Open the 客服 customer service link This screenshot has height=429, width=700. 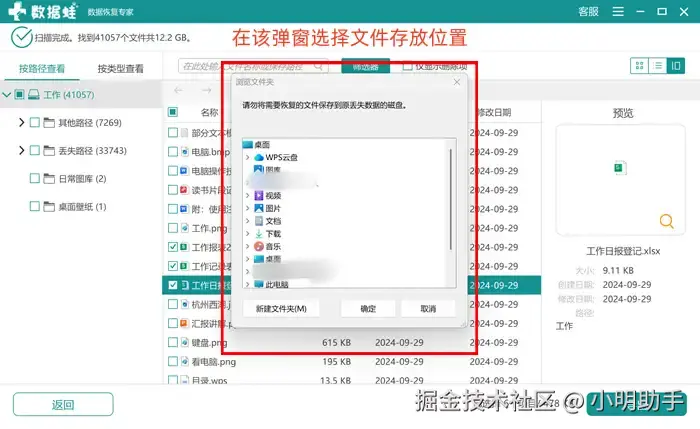pyautogui.click(x=588, y=12)
